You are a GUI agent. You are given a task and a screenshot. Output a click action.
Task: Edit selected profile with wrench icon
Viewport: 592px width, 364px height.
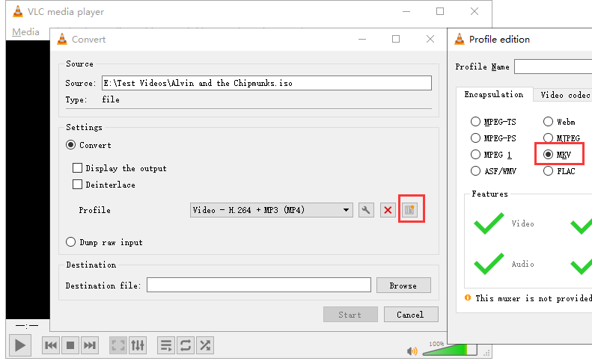366,210
